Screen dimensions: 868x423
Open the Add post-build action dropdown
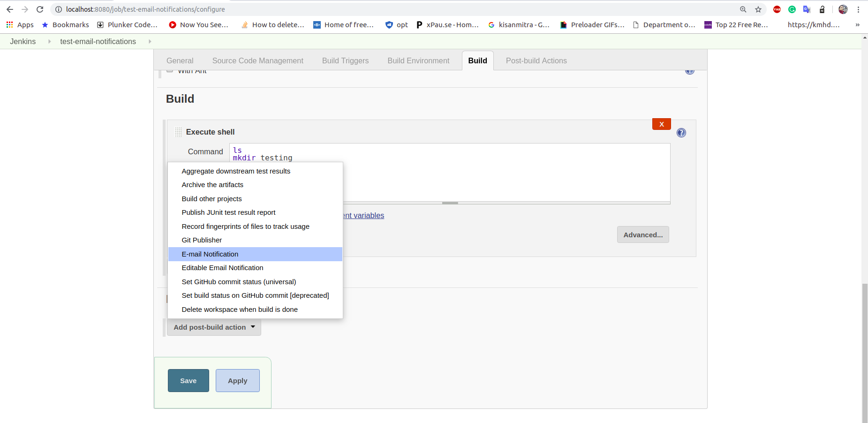click(x=213, y=327)
